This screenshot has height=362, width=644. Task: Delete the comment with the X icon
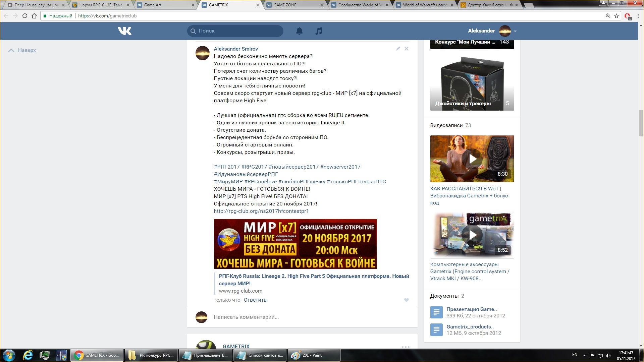pos(407,49)
